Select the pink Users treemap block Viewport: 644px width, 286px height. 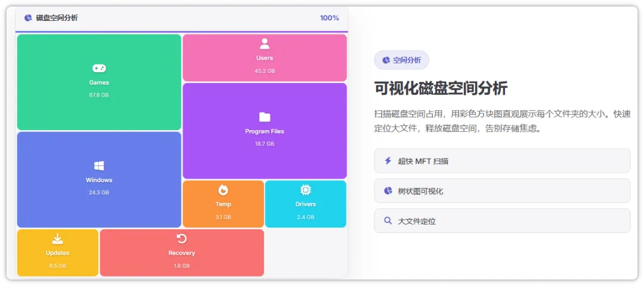click(x=265, y=57)
